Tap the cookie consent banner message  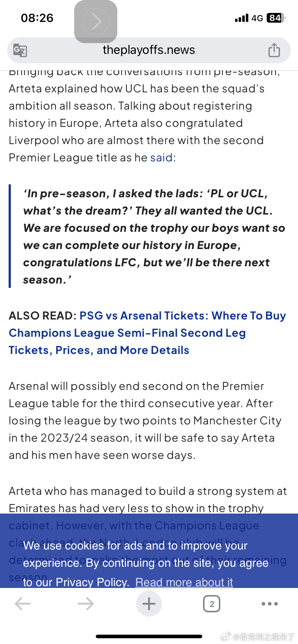[x=146, y=563]
